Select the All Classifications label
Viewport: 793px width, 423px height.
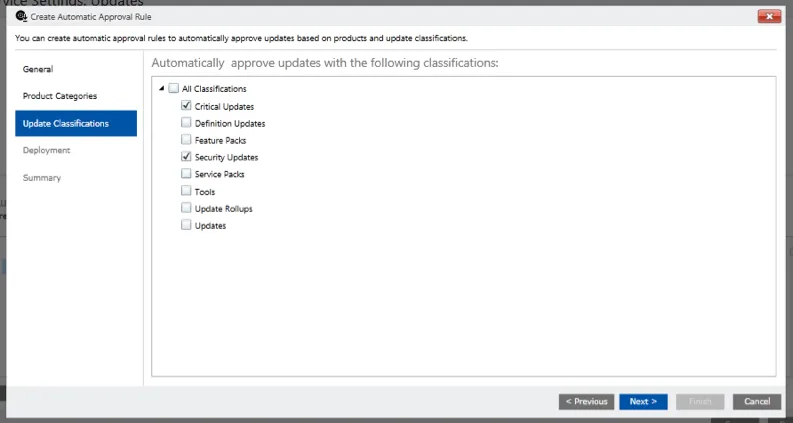click(214, 89)
